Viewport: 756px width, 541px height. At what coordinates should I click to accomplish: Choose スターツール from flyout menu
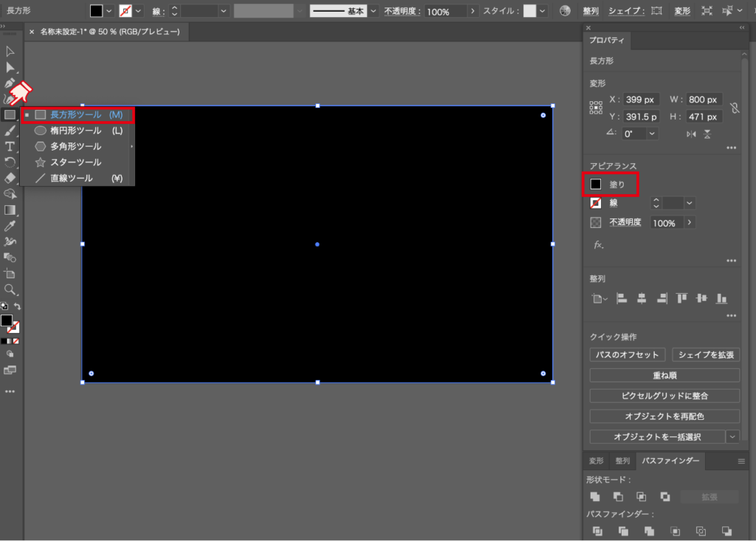click(78, 162)
